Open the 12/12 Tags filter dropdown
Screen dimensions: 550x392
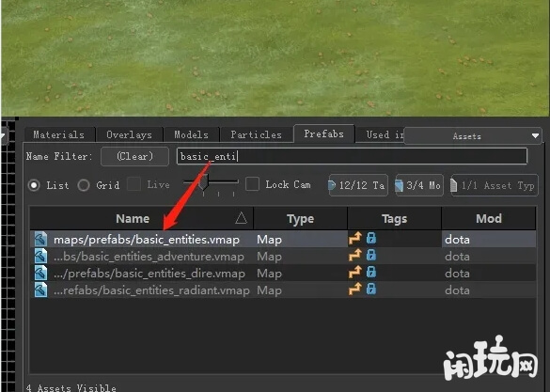358,185
